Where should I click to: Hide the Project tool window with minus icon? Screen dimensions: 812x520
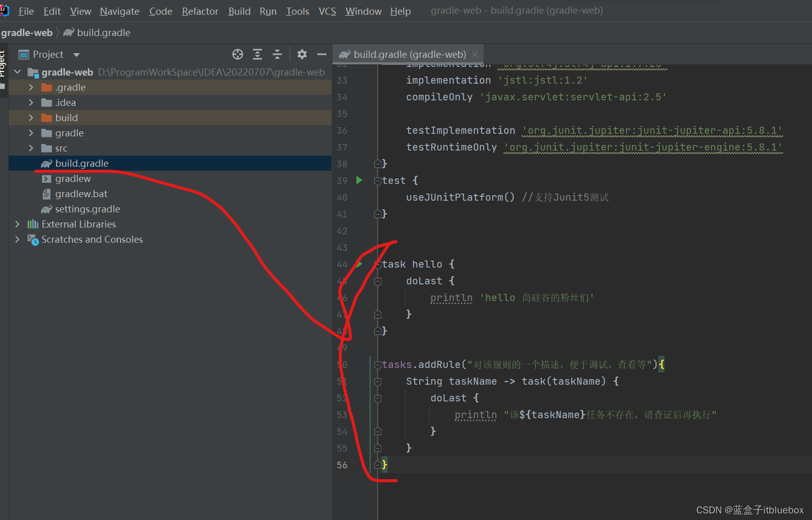click(x=321, y=54)
